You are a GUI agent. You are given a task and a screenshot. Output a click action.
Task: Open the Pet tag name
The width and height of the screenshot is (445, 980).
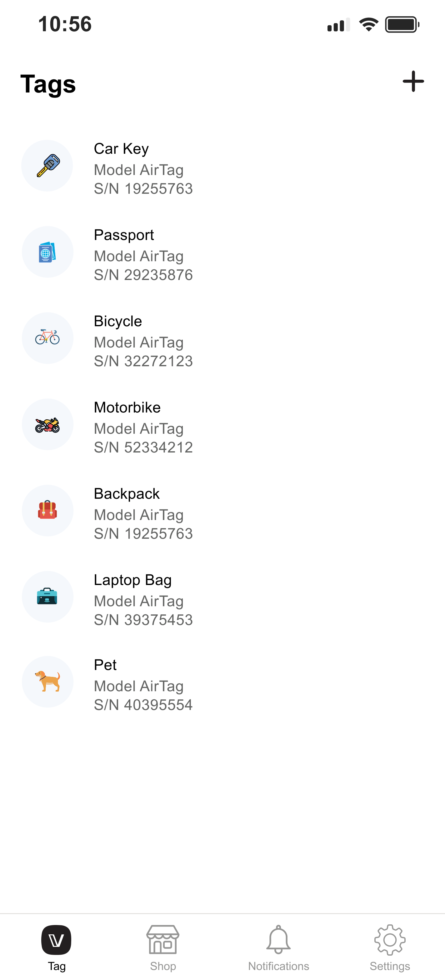(105, 665)
